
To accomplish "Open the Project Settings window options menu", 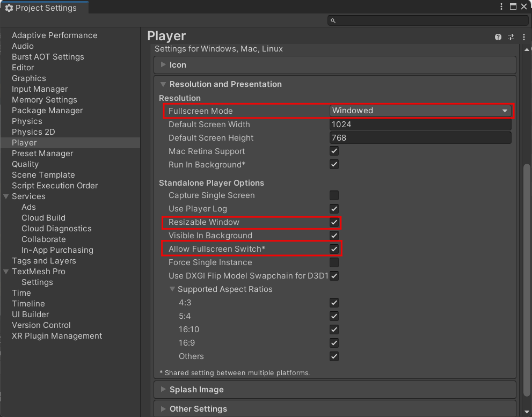I will (x=501, y=6).
